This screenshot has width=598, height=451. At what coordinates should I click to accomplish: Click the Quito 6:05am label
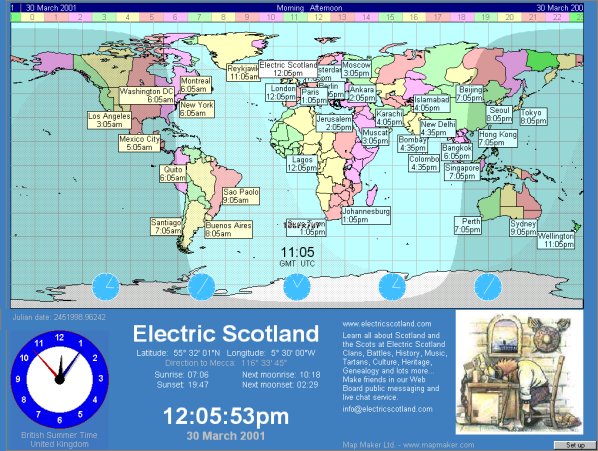pos(173,173)
